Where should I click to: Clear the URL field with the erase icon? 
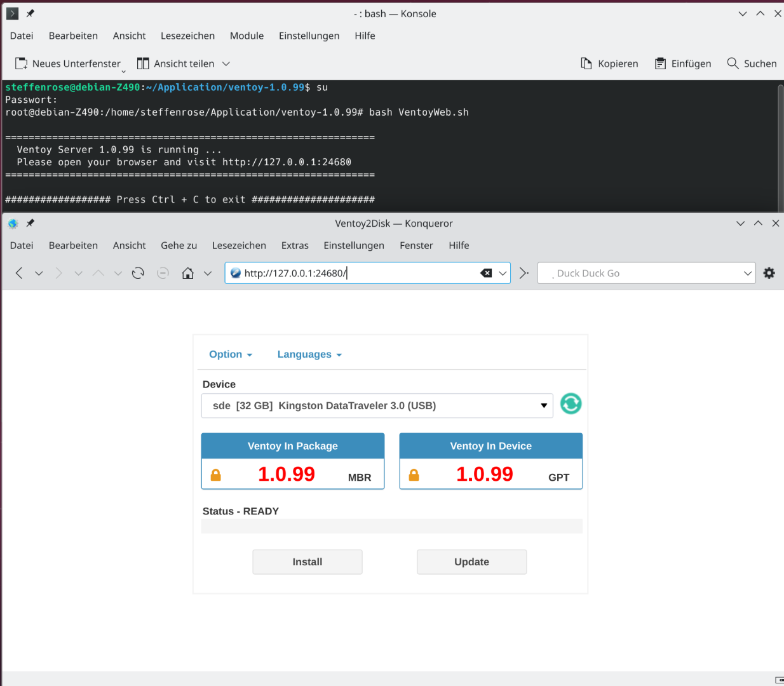pyautogui.click(x=486, y=273)
